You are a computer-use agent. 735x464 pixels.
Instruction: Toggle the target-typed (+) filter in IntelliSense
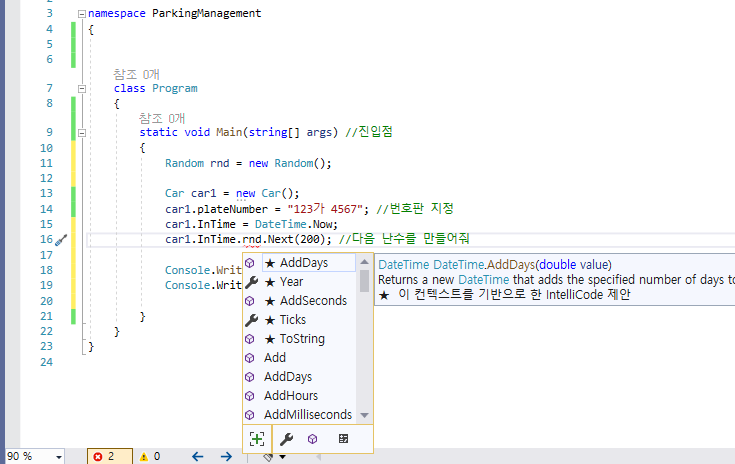coord(257,439)
